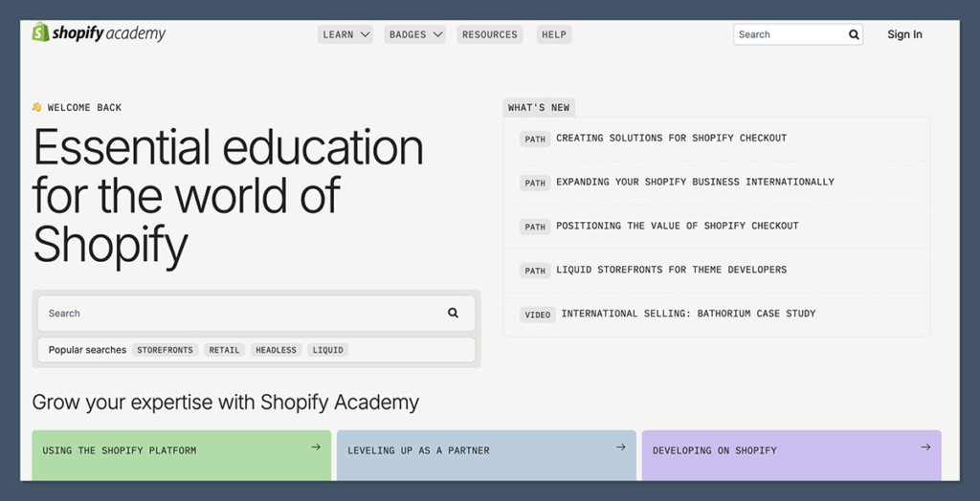The image size is (980, 501).
Task: Click arrow on Developing on Shopify card
Action: pyautogui.click(x=925, y=447)
